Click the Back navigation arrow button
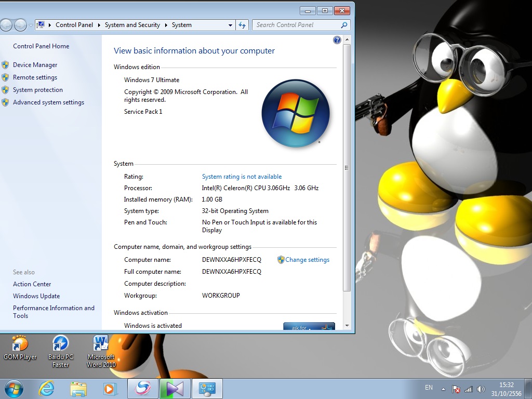The image size is (532, 399). pos(5,25)
